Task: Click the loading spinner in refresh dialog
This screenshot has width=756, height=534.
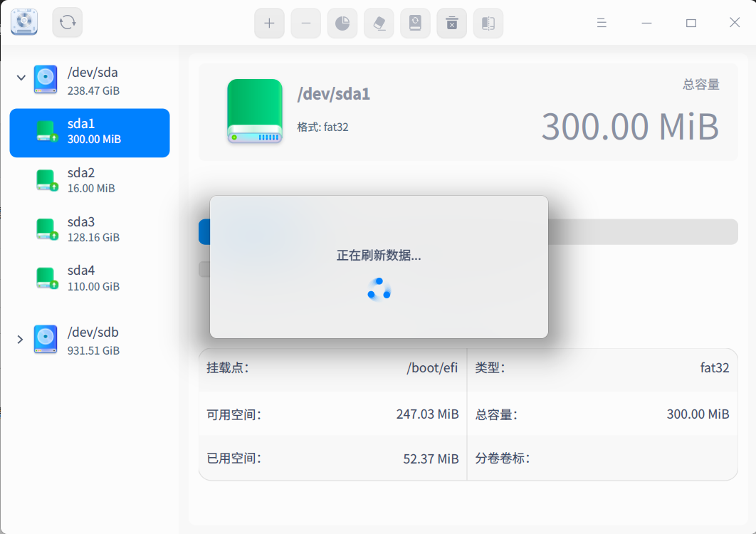Action: point(379,290)
